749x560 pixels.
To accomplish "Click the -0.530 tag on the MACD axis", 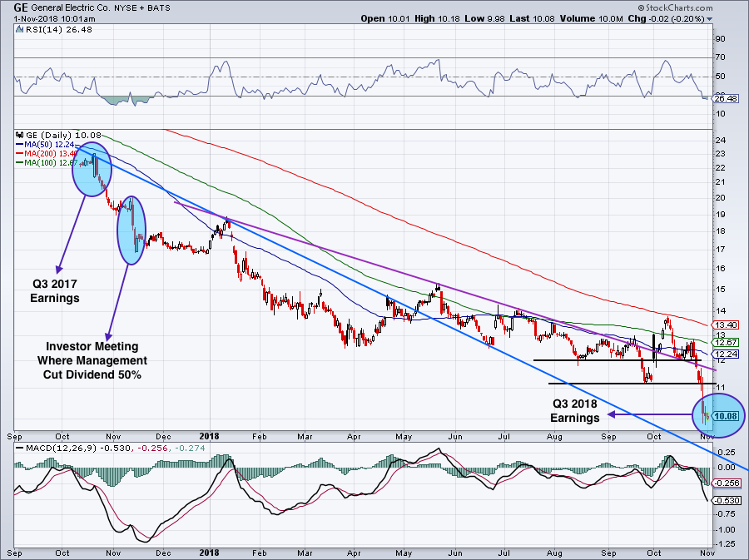I will (727, 500).
